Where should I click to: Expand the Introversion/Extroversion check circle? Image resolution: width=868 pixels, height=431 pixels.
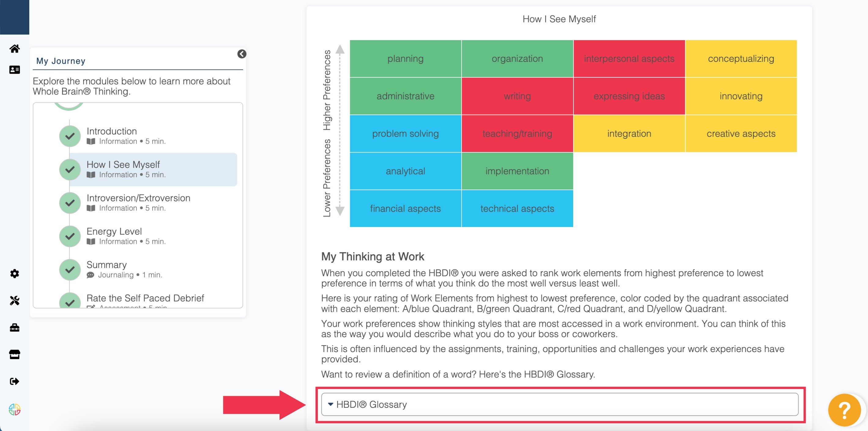pyautogui.click(x=69, y=202)
